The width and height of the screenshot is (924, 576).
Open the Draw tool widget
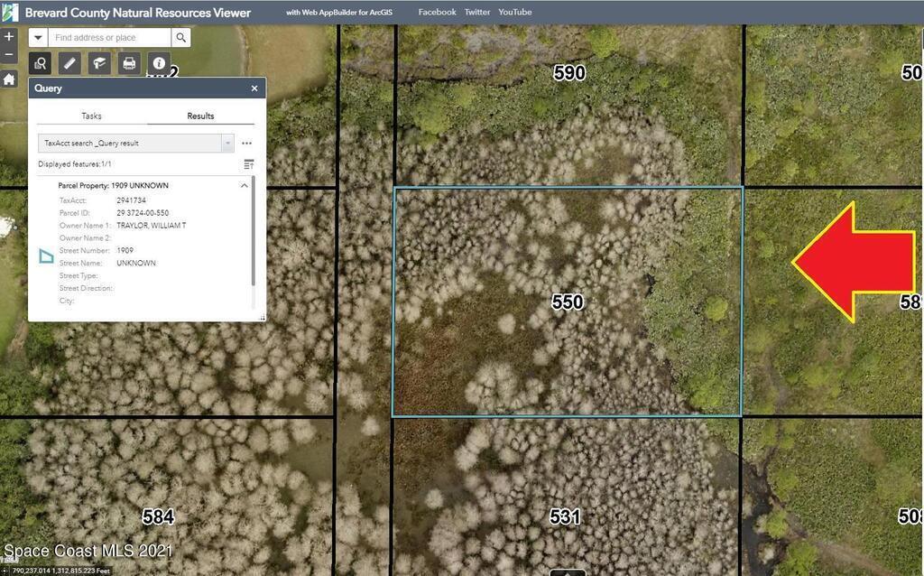[x=99, y=63]
